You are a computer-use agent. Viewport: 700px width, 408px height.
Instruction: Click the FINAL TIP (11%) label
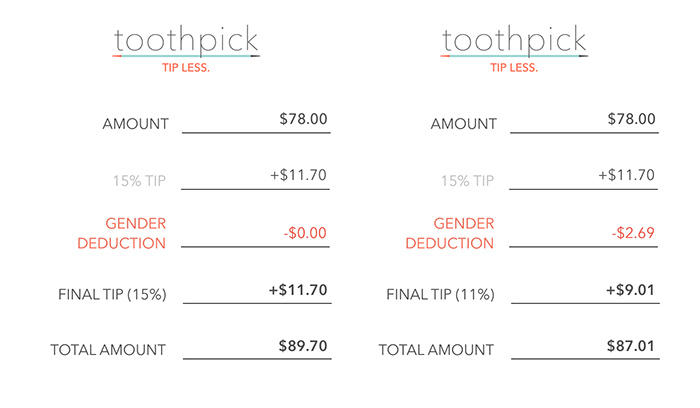(x=440, y=295)
